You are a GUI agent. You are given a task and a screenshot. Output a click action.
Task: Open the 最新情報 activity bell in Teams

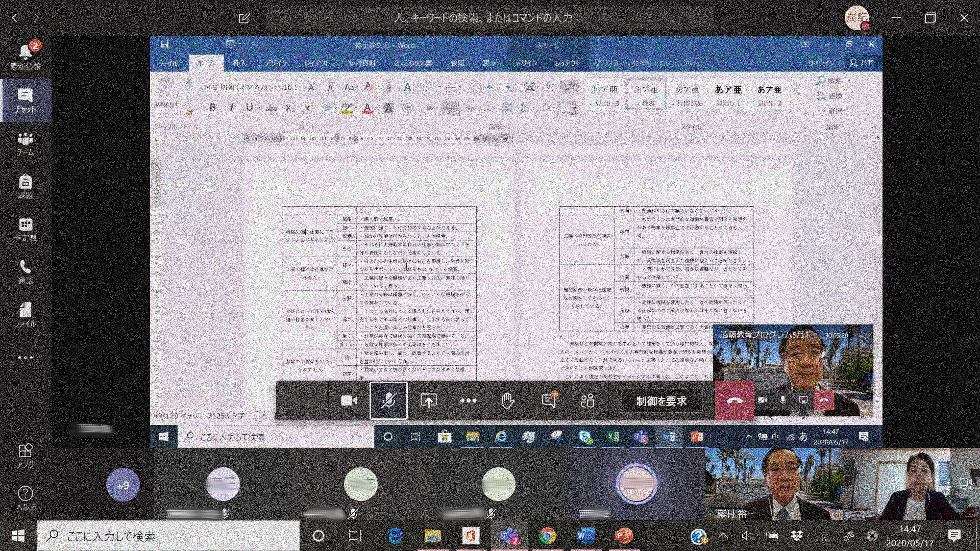[25, 56]
